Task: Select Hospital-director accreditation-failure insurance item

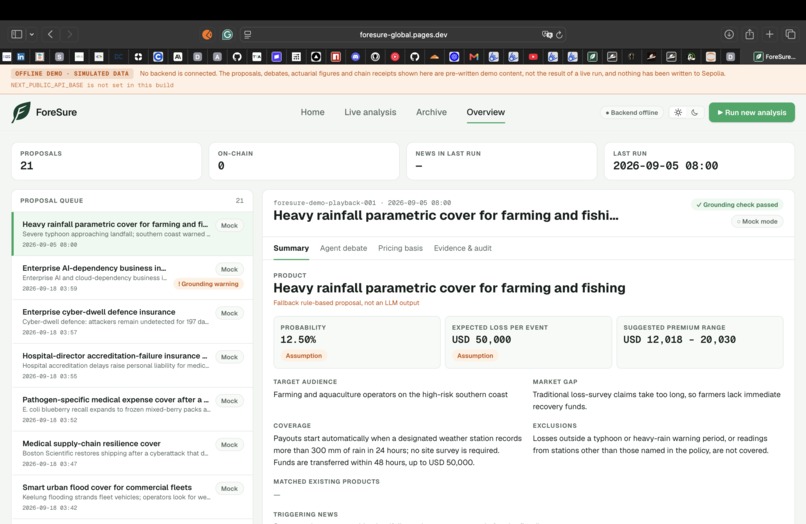Action: (x=133, y=366)
